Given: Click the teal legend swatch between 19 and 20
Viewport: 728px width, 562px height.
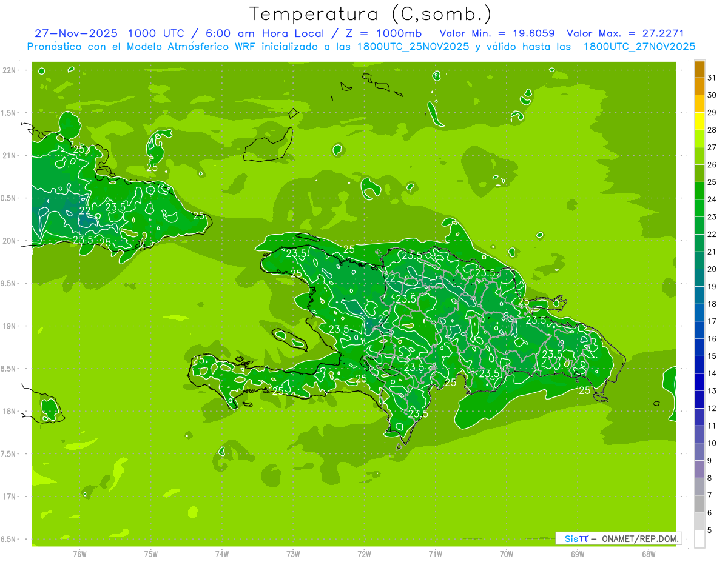Looking at the screenshot, I should [x=699, y=278].
